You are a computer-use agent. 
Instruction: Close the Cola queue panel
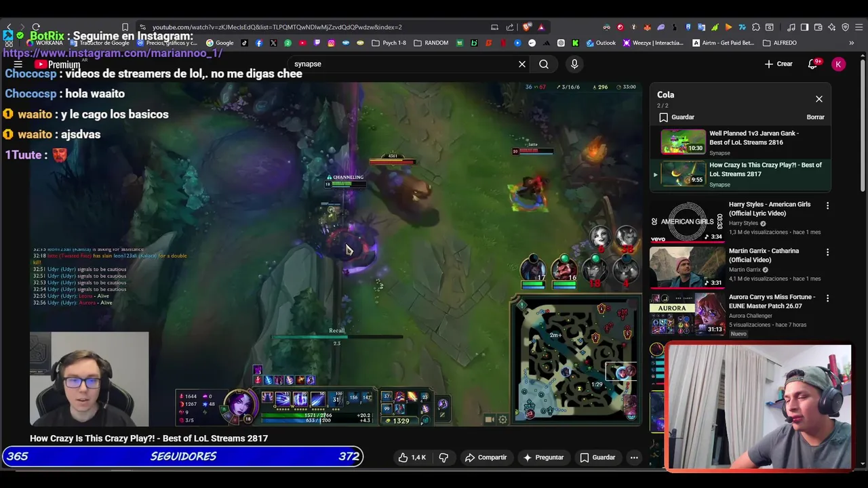819,99
